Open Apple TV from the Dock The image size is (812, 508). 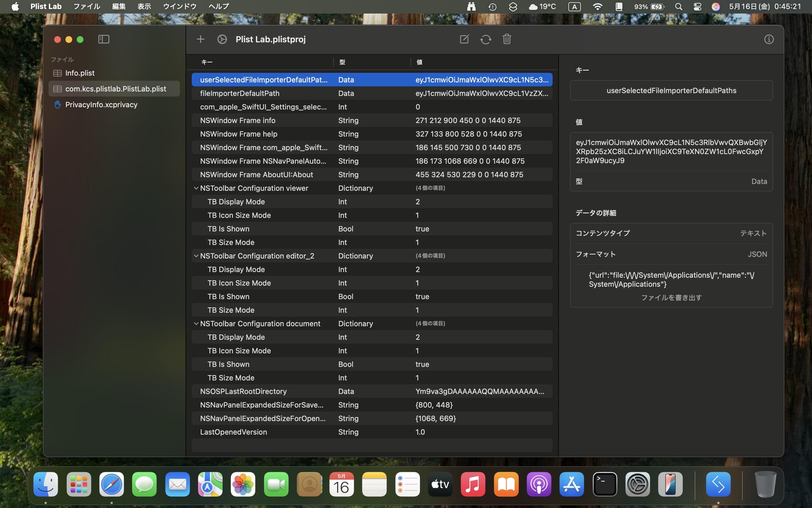[440, 484]
